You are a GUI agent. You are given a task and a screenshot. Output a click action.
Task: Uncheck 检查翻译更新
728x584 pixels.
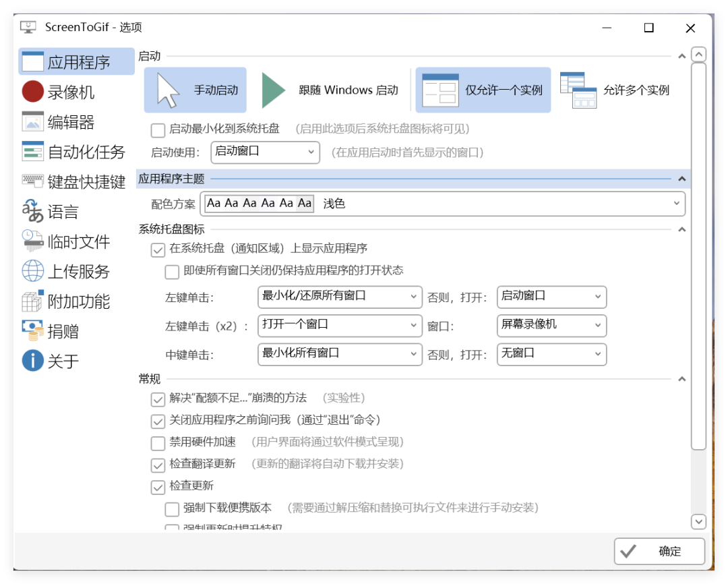158,465
